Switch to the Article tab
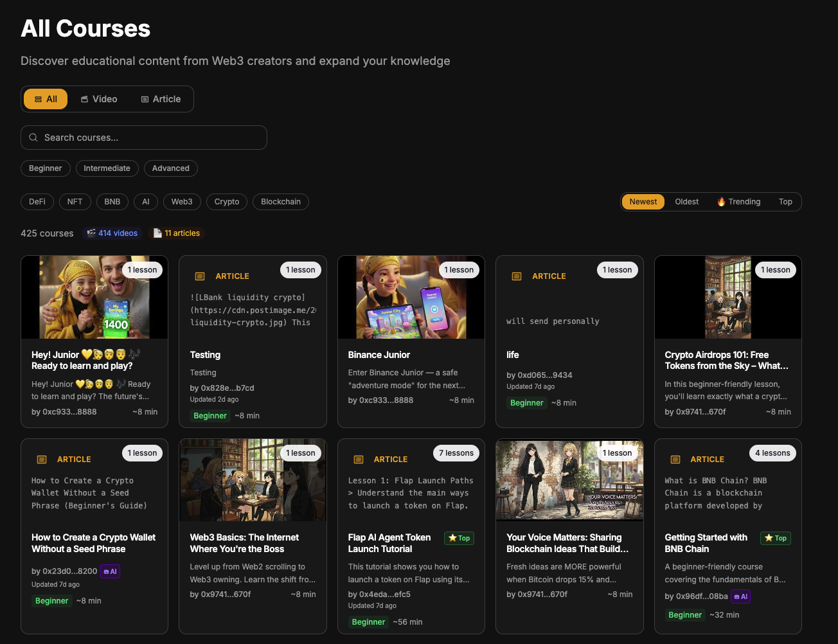The width and height of the screenshot is (838, 644). tap(161, 99)
